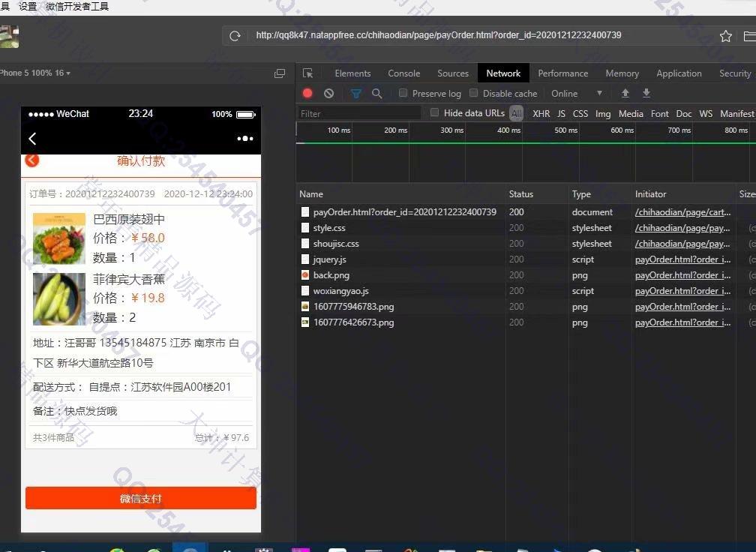Screen dimensions: 756x552
Task: Open the Application tab
Action: click(x=679, y=73)
